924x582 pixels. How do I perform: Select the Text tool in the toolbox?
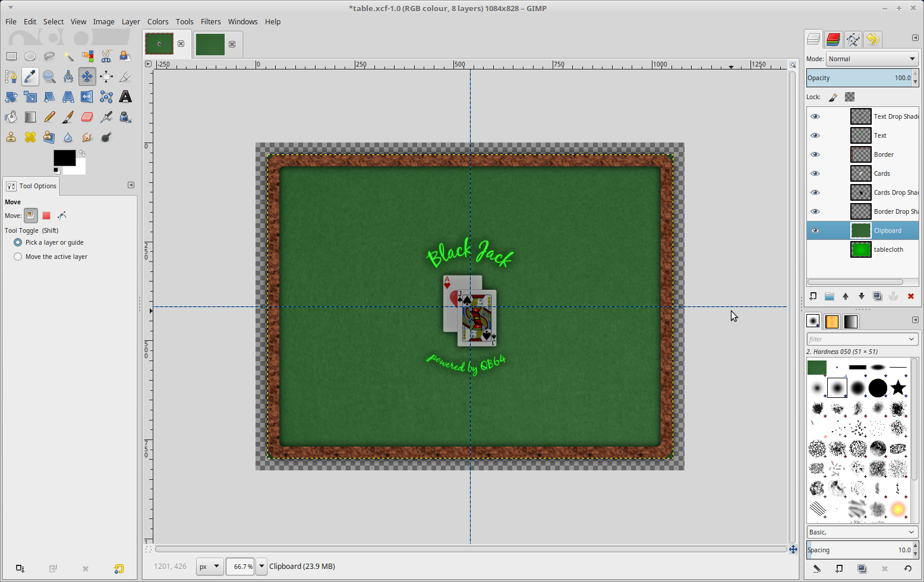click(125, 97)
